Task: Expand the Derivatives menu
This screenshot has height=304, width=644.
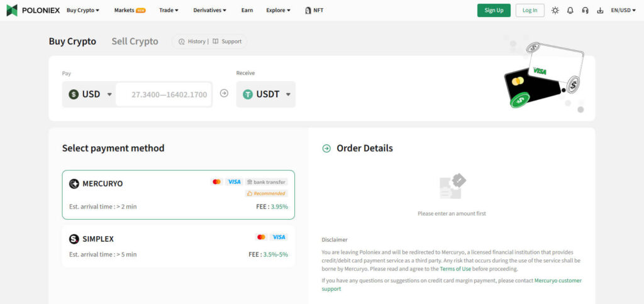Action: tap(210, 10)
